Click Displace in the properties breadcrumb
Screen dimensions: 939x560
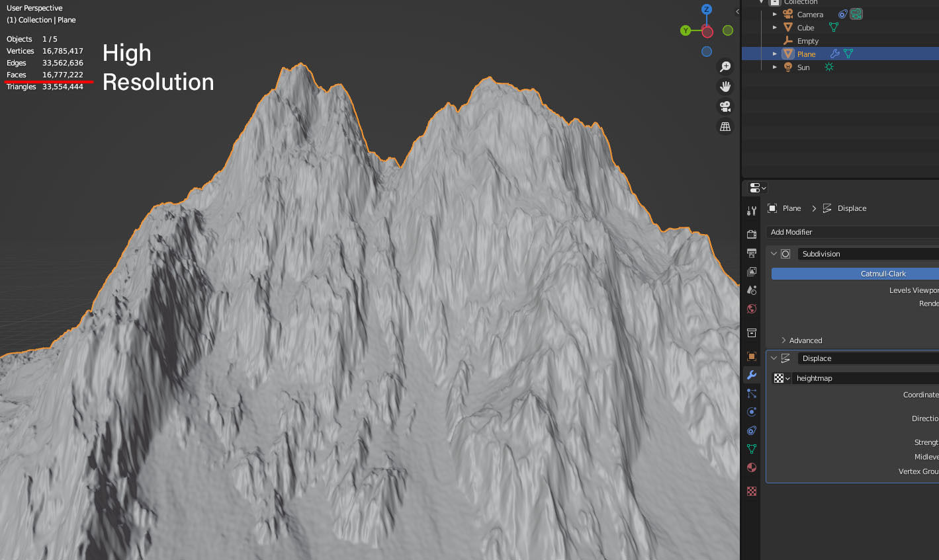[852, 208]
